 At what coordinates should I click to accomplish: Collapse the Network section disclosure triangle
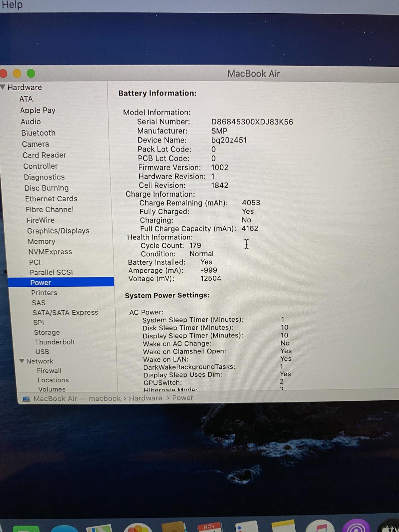tap(22, 361)
